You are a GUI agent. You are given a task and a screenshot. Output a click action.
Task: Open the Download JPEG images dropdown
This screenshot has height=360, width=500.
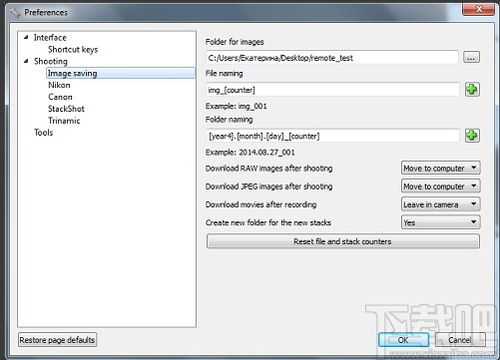(x=441, y=186)
